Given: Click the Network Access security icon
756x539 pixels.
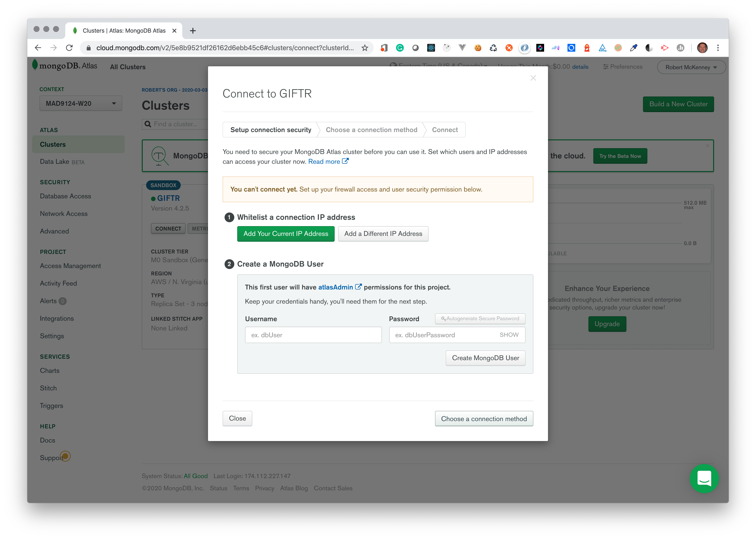Looking at the screenshot, I should 64,213.
